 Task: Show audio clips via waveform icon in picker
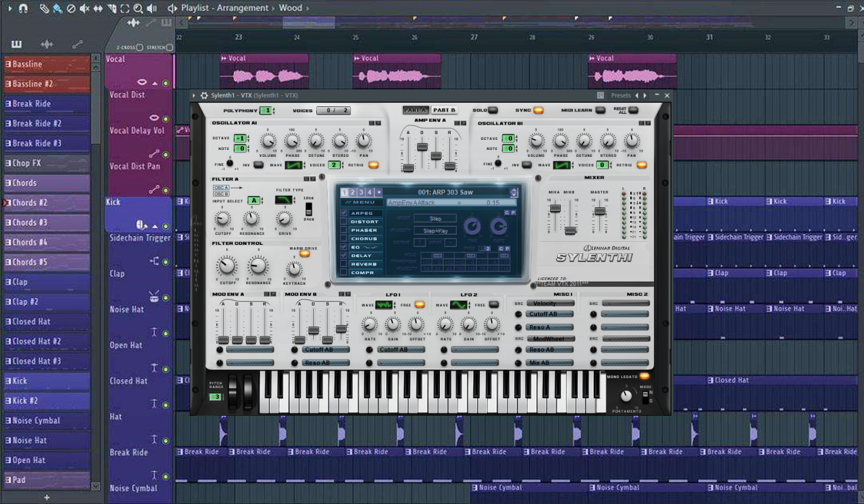pos(47,44)
